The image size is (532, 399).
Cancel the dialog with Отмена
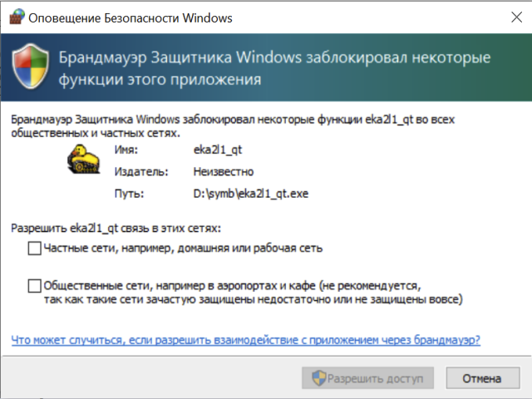(483, 378)
